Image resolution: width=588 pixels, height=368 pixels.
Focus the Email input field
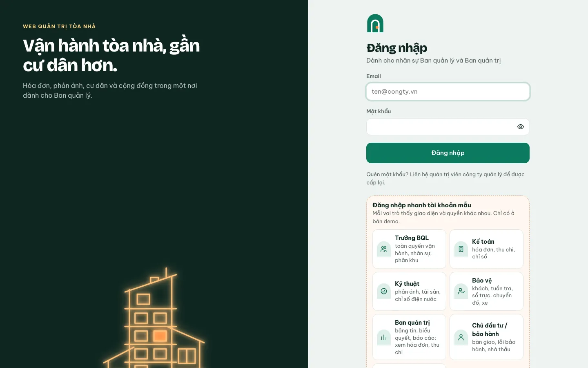pos(448,92)
